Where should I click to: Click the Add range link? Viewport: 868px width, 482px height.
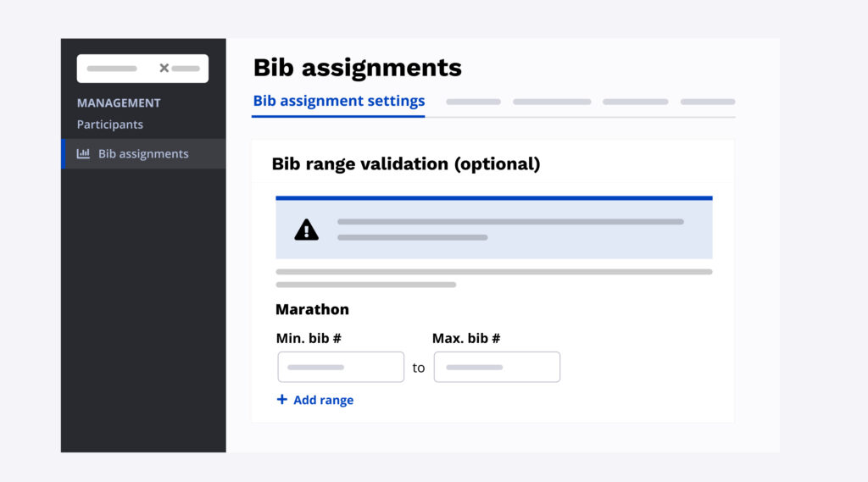click(323, 400)
